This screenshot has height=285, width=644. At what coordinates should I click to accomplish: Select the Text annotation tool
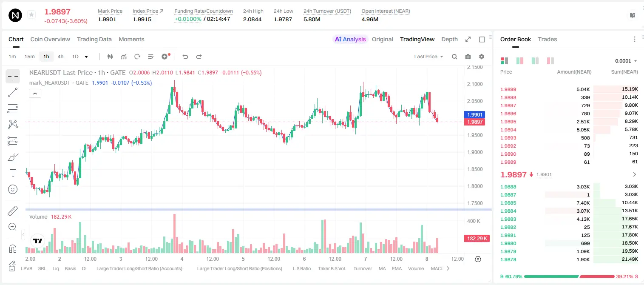[x=13, y=173]
